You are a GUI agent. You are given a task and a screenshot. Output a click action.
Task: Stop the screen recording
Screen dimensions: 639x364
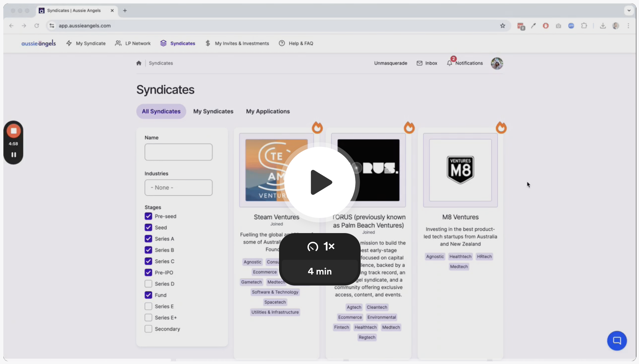click(14, 131)
